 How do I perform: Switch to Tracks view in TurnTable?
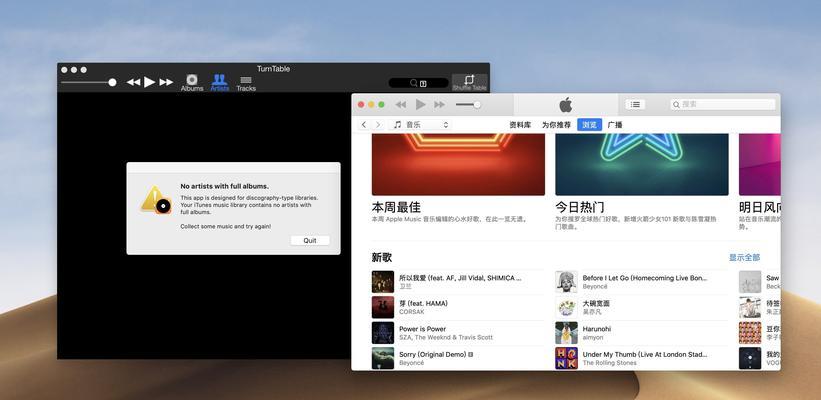(246, 83)
